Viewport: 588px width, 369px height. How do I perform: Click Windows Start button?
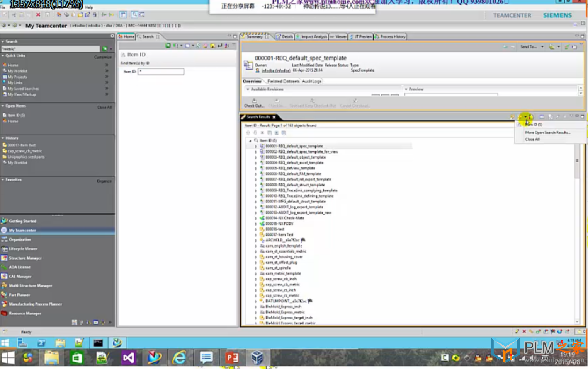click(8, 358)
